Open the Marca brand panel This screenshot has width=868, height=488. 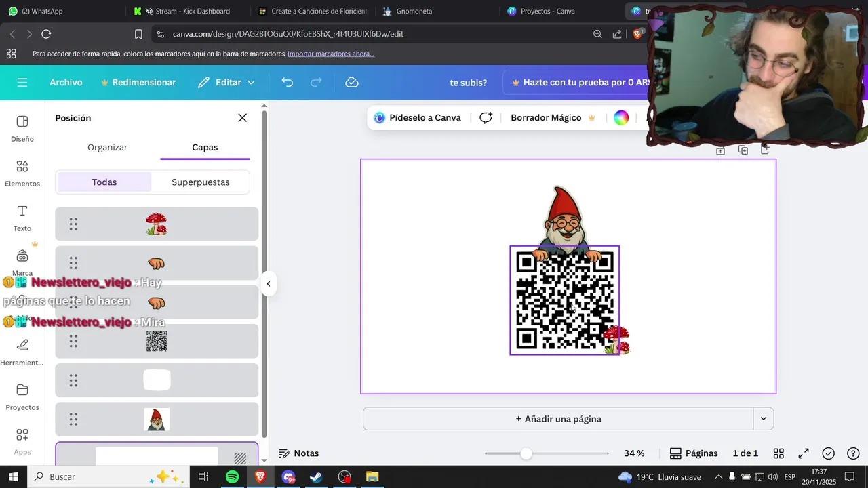[x=22, y=262]
